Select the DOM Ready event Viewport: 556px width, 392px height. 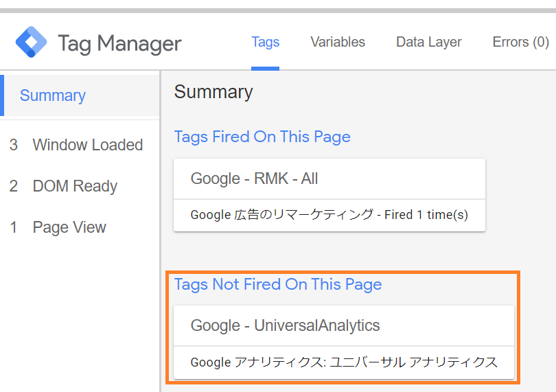click(x=75, y=186)
